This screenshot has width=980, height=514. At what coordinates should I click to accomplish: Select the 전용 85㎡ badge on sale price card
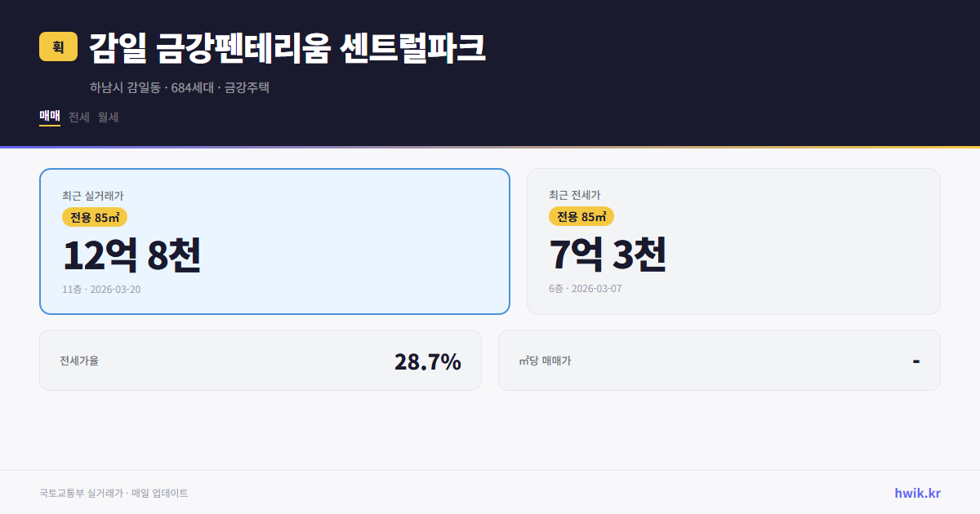pos(96,217)
